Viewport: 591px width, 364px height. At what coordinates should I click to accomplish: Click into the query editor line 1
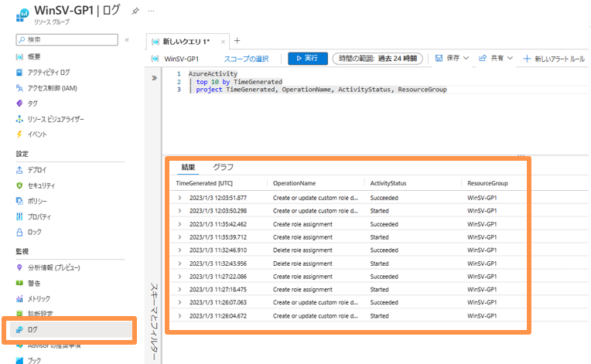(213, 73)
